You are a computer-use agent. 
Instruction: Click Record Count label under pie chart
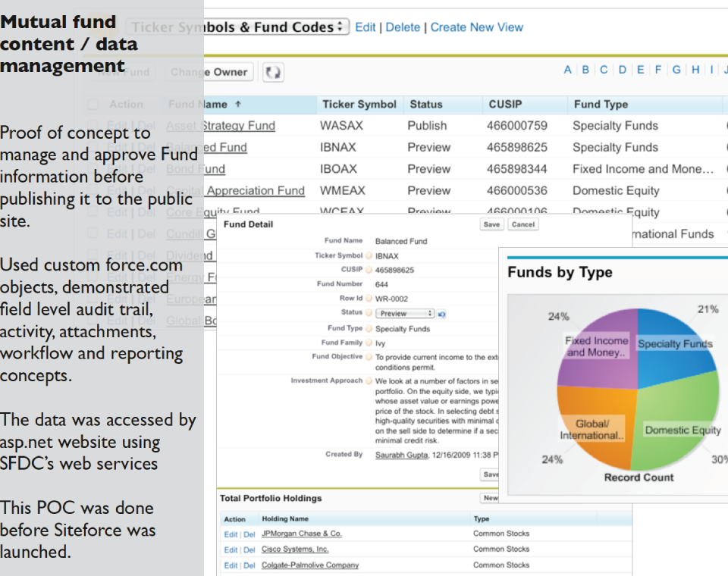click(x=639, y=477)
